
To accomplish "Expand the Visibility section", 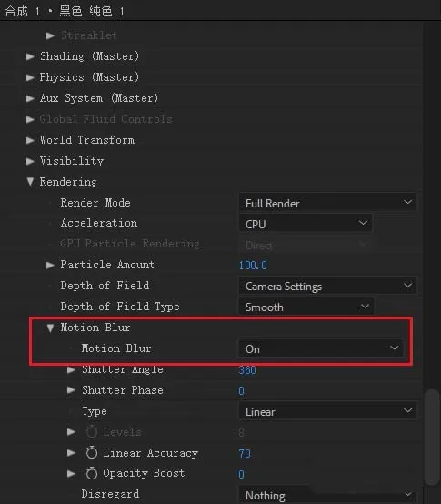I will [x=30, y=161].
